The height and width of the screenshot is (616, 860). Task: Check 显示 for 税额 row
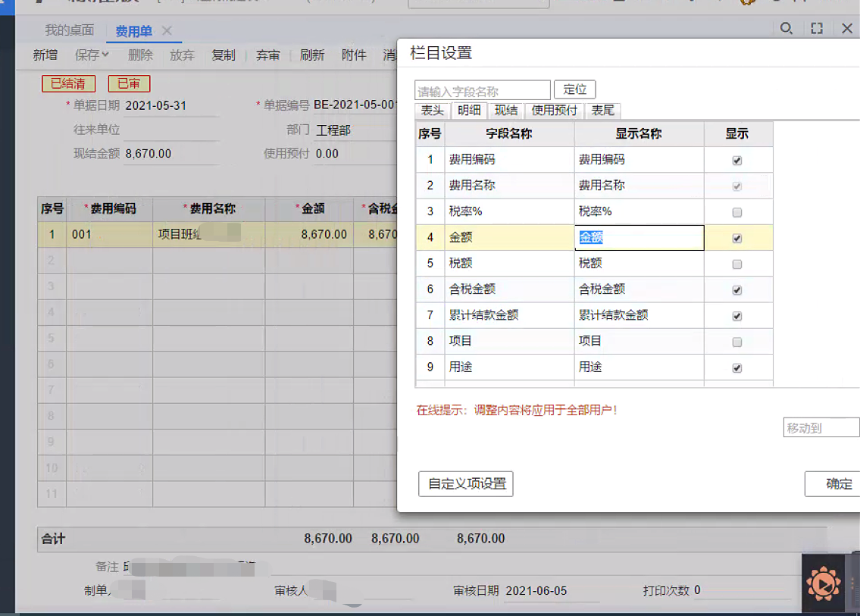737,264
